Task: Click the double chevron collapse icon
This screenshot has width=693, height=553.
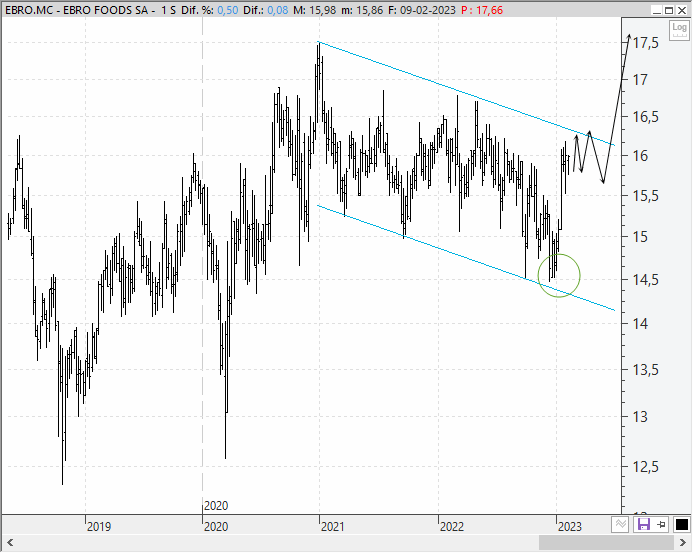Action: [621, 525]
